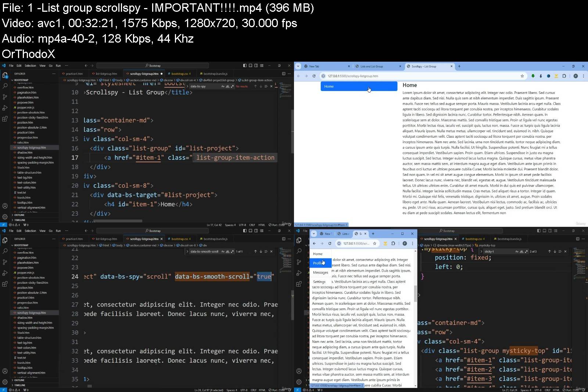Screen dimensions: 588x392
Task: Open new tab in the large browser
Action: pos(459,66)
